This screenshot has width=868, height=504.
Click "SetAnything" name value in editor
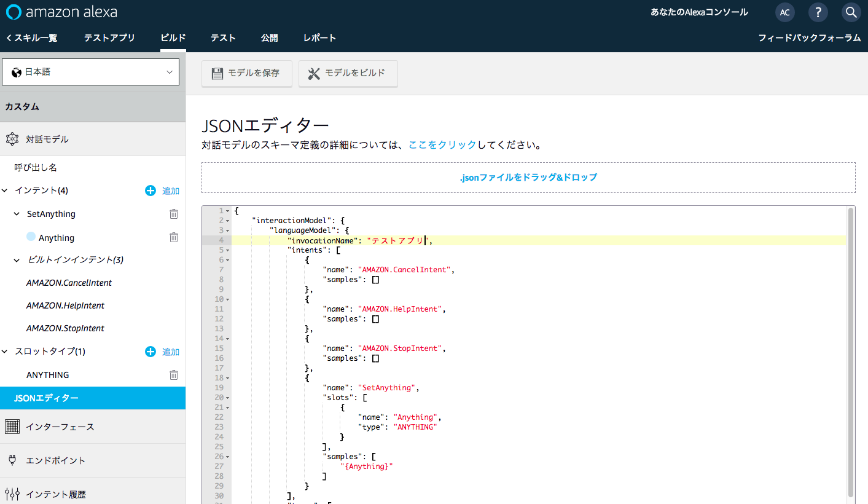[x=388, y=388]
